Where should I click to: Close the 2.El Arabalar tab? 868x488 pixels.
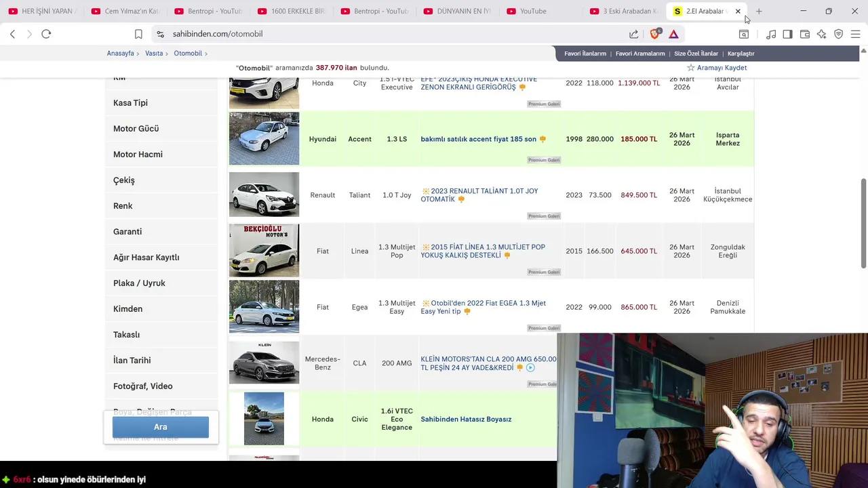[x=738, y=11]
